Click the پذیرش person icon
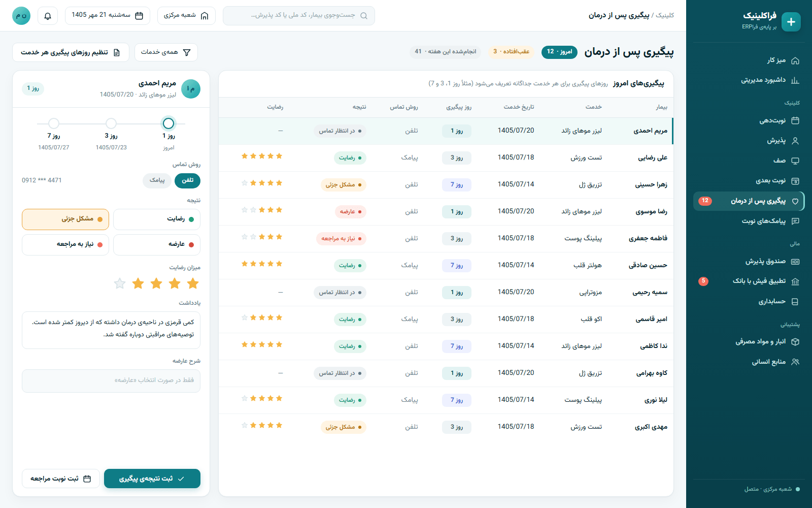 click(x=795, y=141)
